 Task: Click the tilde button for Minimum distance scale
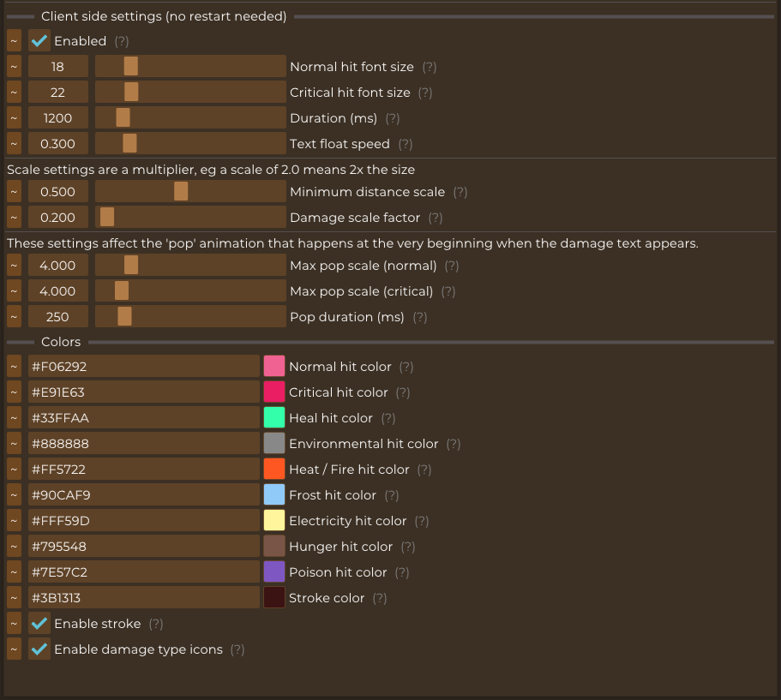coord(14,192)
